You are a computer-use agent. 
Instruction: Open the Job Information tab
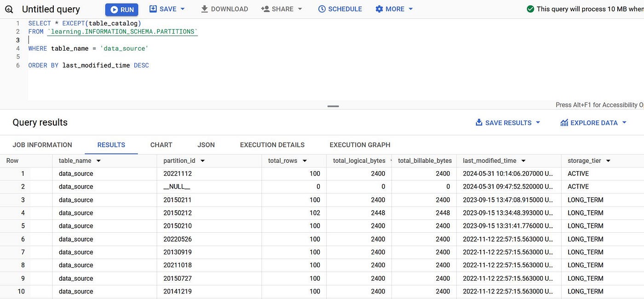pos(42,144)
